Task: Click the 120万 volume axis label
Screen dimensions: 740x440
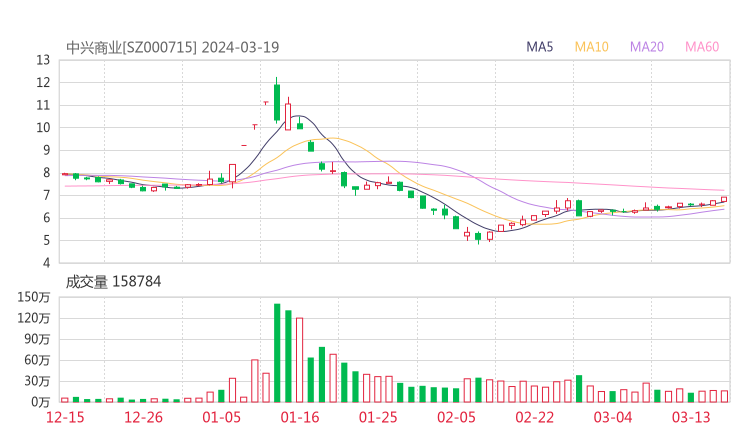Action: 34,318
